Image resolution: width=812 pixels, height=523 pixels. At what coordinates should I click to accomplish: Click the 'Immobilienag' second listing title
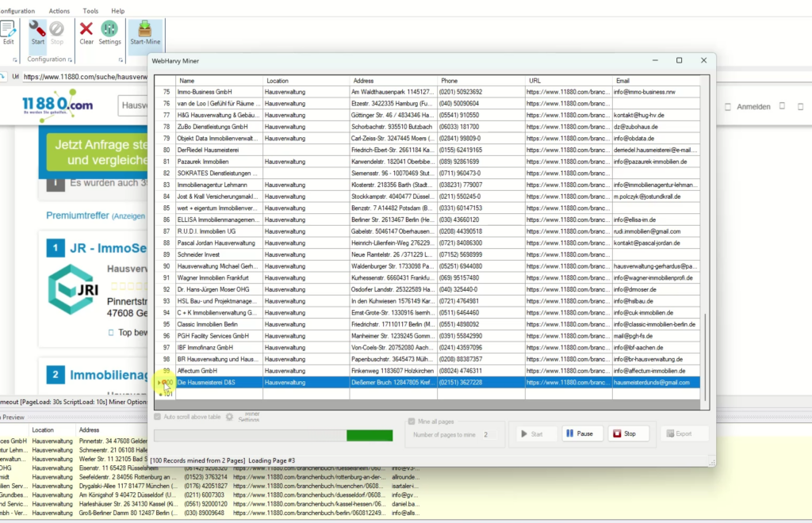(108, 375)
